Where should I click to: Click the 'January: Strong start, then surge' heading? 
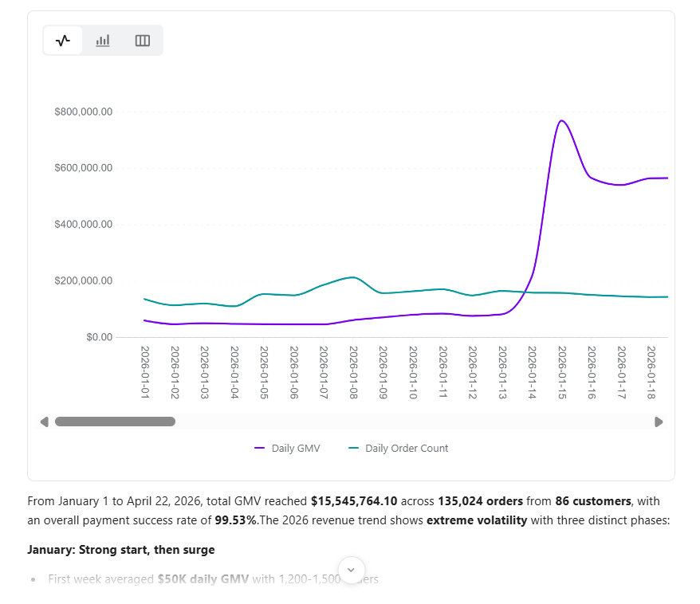coord(120,550)
